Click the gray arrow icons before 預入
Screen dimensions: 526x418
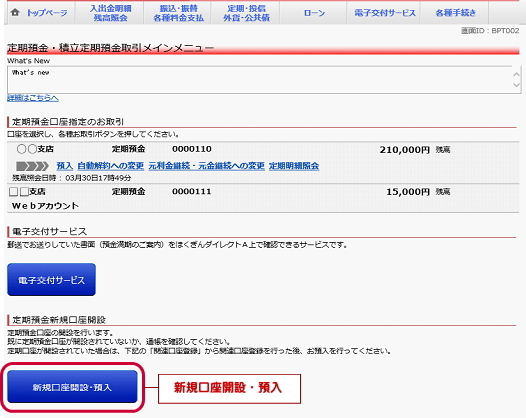33,166
